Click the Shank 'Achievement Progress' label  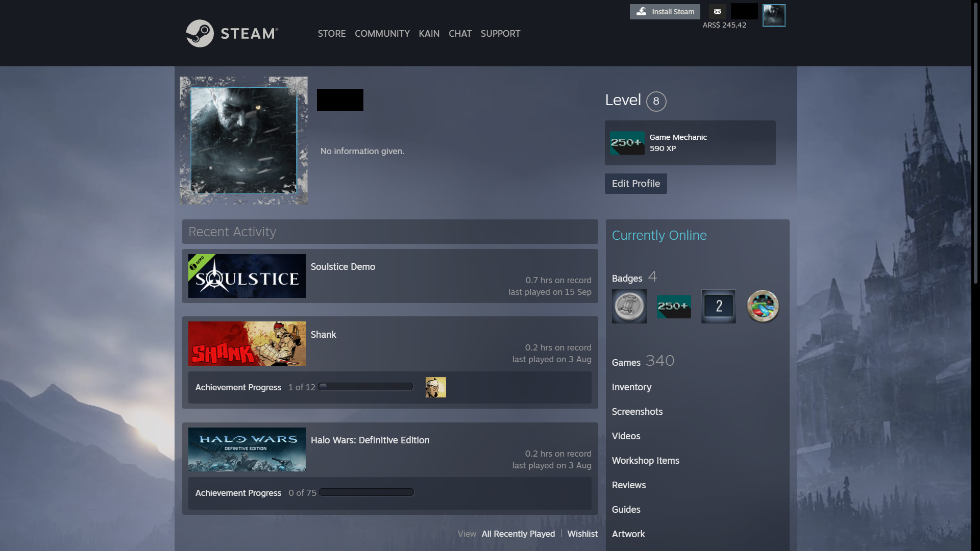[x=238, y=387]
